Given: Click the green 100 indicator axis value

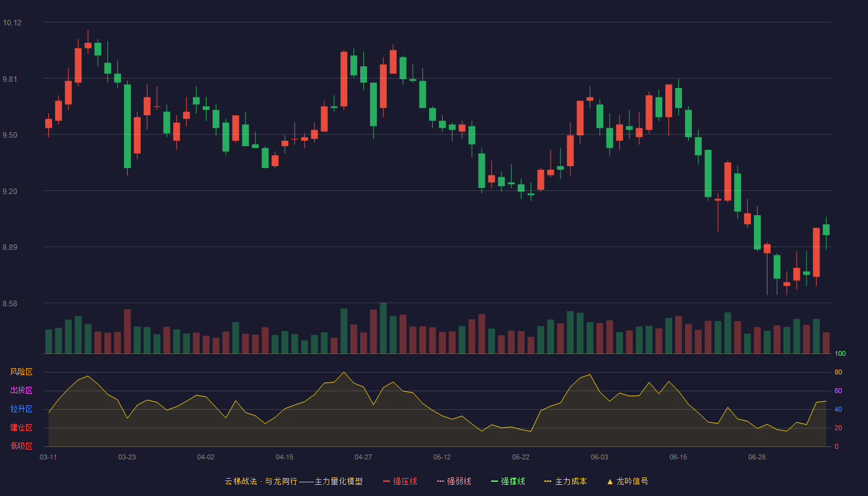Looking at the screenshot, I should 840,354.
